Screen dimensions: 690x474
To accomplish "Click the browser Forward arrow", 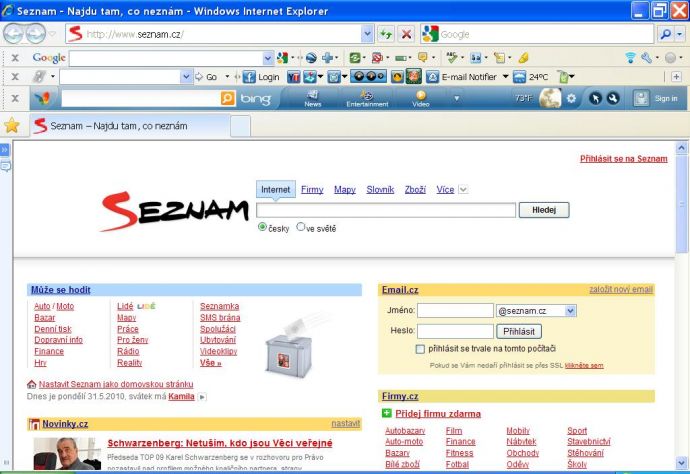I will (35, 34).
